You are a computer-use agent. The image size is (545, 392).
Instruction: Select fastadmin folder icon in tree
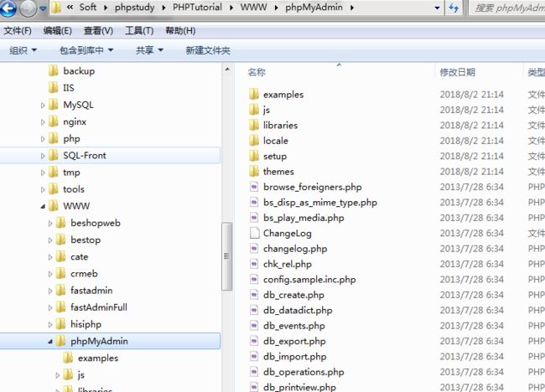(x=60, y=290)
